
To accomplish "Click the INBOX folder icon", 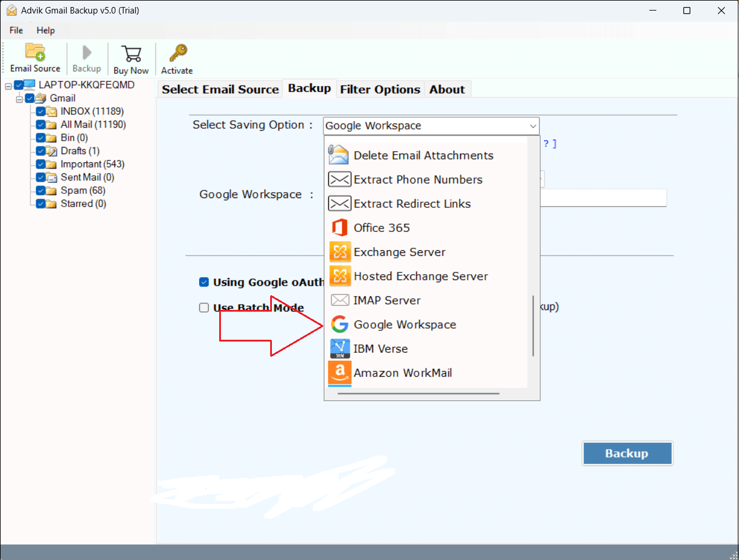I will pos(52,111).
